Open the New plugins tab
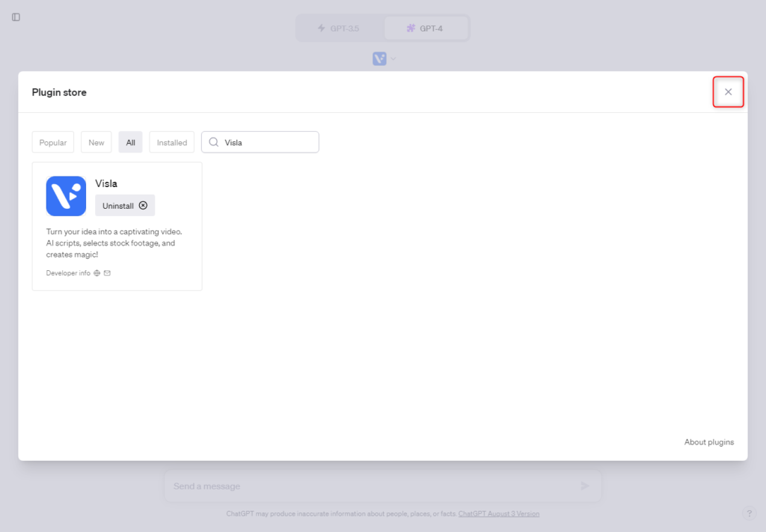Screen dimensions: 766x532 96,141
